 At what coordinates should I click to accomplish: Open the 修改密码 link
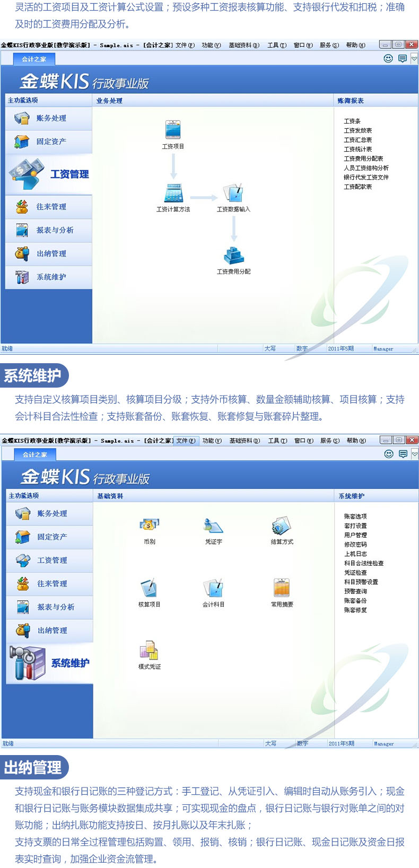[x=355, y=545]
